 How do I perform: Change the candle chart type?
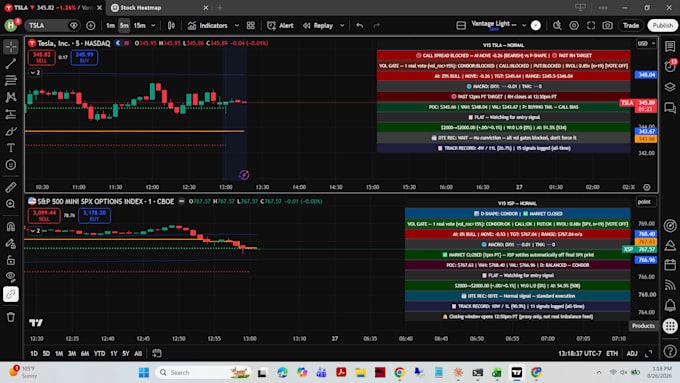(171, 26)
